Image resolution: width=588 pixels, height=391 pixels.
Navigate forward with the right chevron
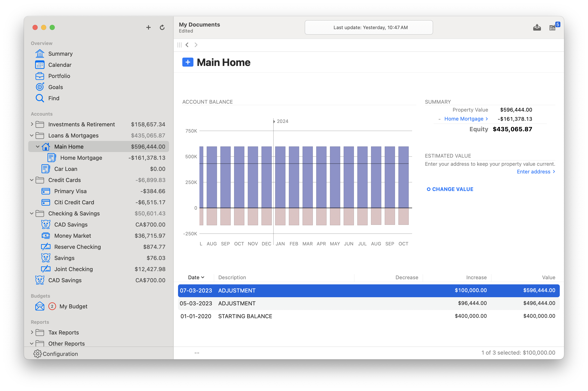pyautogui.click(x=196, y=45)
